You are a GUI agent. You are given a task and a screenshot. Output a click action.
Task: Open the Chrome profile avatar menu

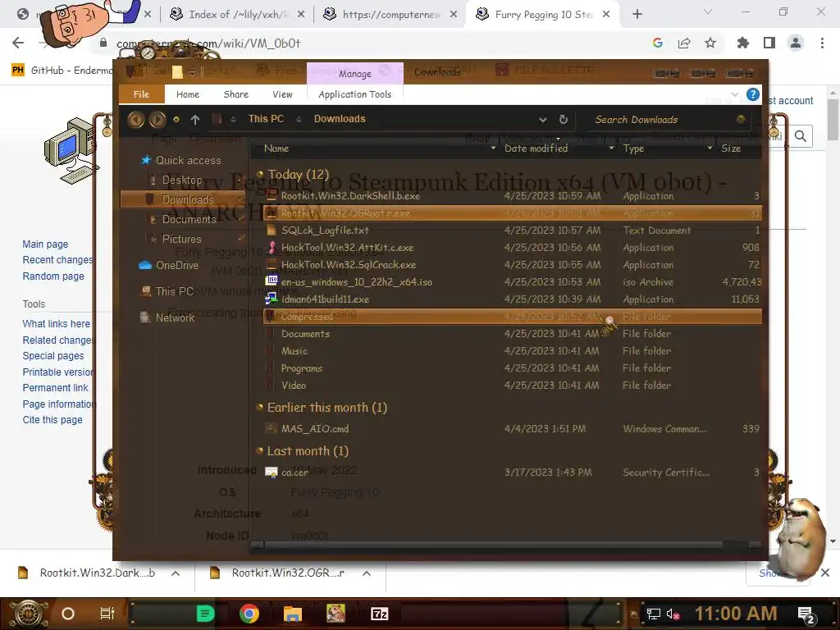(x=796, y=43)
